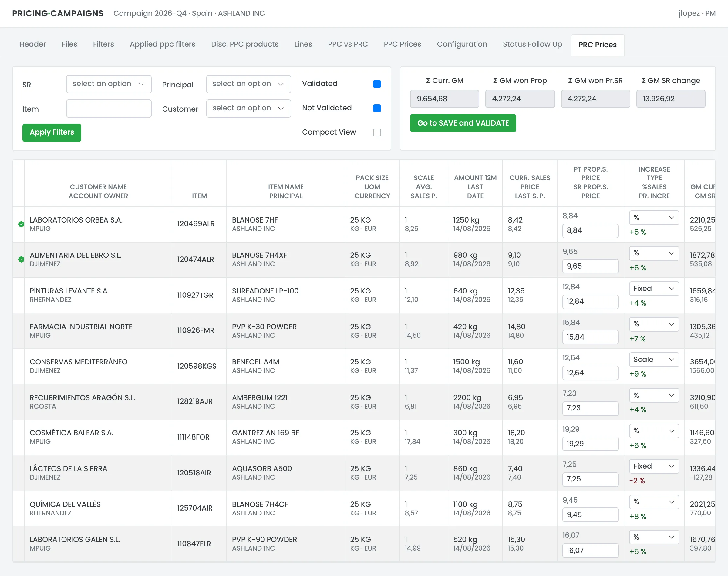The height and width of the screenshot is (576, 728).
Task: Click Go to SAVE and VALIDATE
Action: [x=463, y=123]
